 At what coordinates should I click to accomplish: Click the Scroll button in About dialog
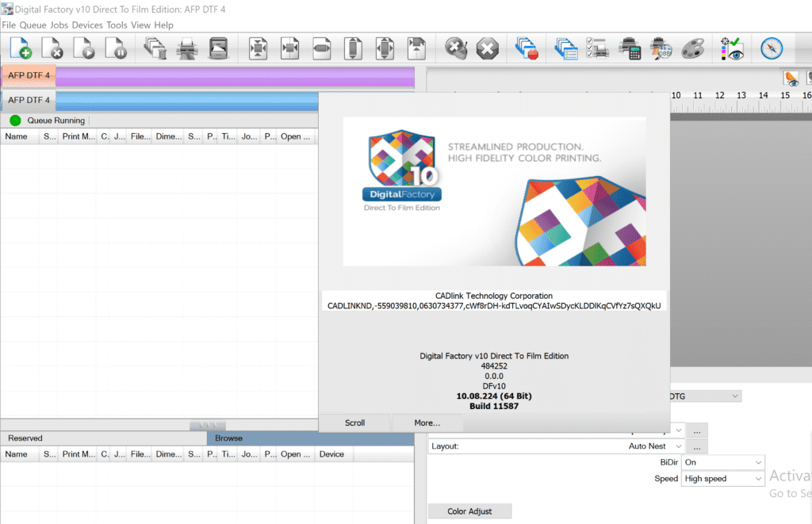pos(354,423)
